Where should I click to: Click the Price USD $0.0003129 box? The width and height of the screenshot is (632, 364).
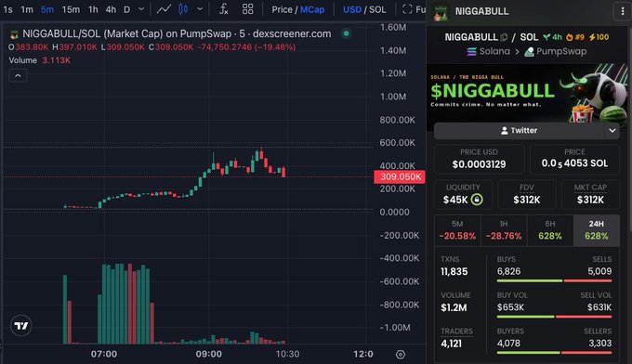pyautogui.click(x=479, y=159)
